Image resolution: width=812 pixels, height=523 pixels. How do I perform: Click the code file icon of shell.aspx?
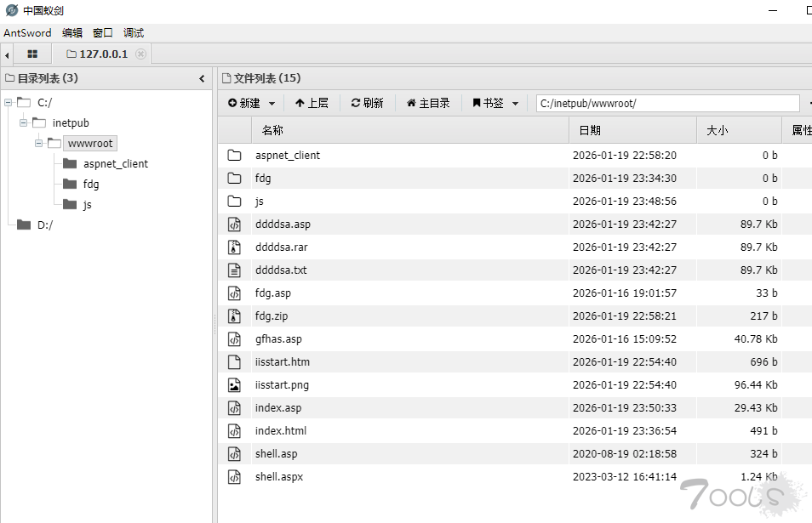(x=234, y=477)
